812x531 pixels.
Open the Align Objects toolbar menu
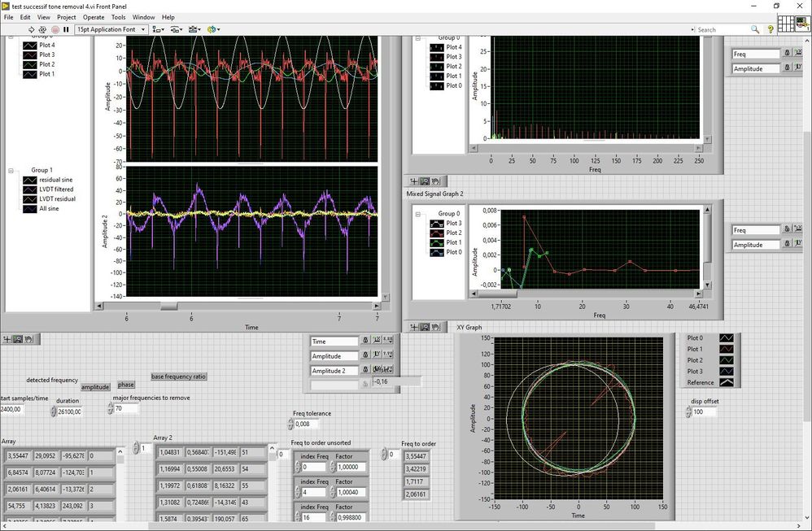point(159,29)
